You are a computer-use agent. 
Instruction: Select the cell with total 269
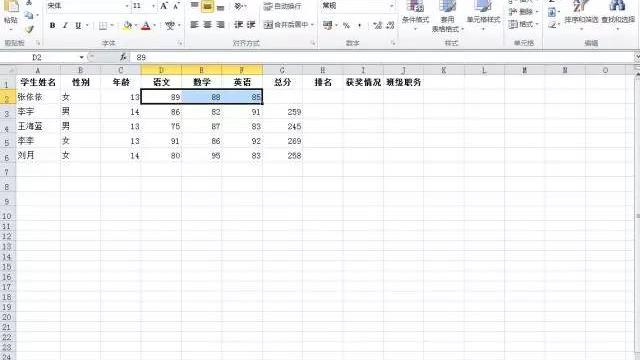click(x=282, y=141)
